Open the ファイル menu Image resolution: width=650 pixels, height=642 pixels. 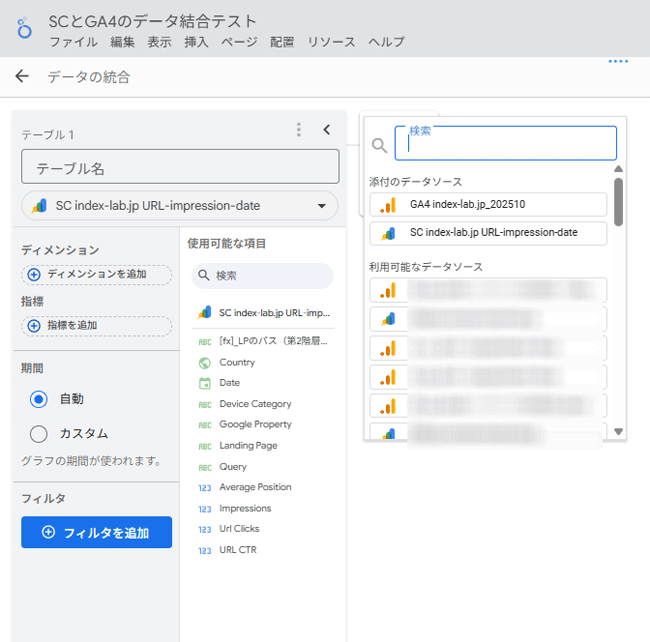click(73, 42)
